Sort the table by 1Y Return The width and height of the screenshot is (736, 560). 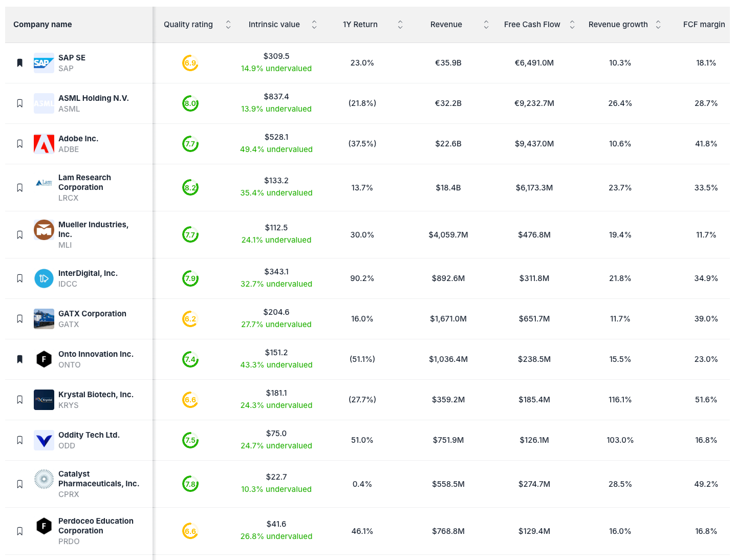click(400, 24)
